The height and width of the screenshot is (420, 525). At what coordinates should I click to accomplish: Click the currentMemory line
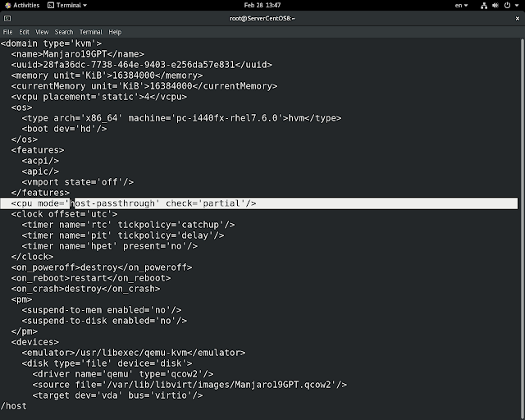coord(144,86)
